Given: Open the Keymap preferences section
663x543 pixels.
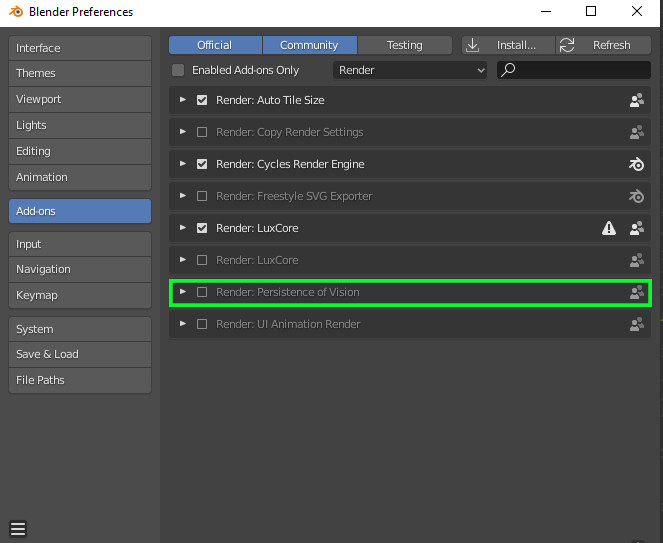Looking at the screenshot, I should [80, 295].
